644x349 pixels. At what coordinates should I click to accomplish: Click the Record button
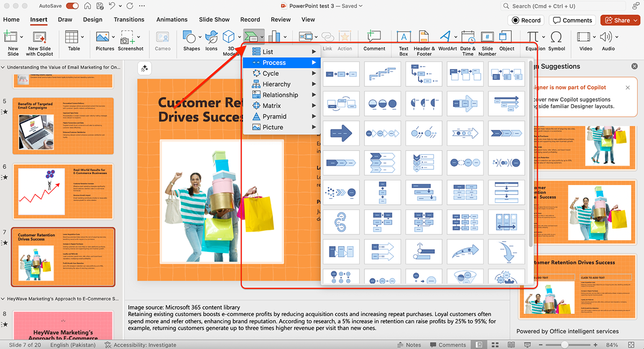[x=525, y=20]
